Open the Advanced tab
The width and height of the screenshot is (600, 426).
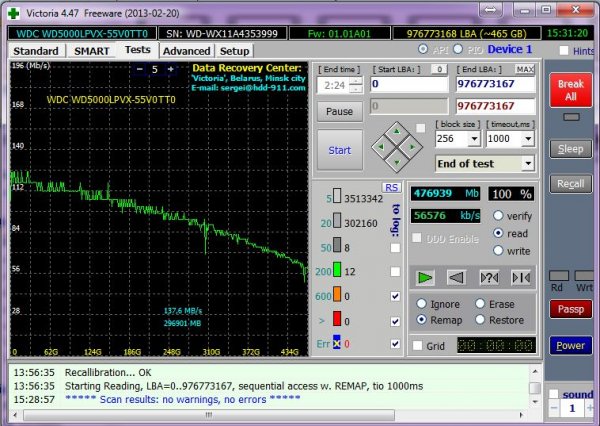[185, 50]
